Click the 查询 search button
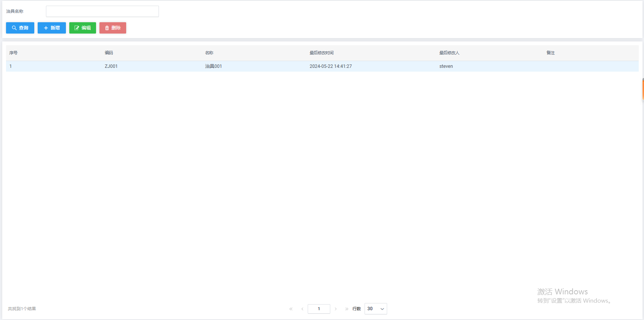This screenshot has height=320, width=644. pyautogui.click(x=20, y=28)
